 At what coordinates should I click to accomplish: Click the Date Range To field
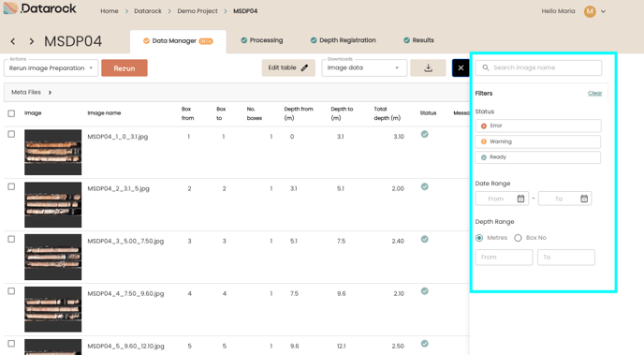[x=564, y=199]
